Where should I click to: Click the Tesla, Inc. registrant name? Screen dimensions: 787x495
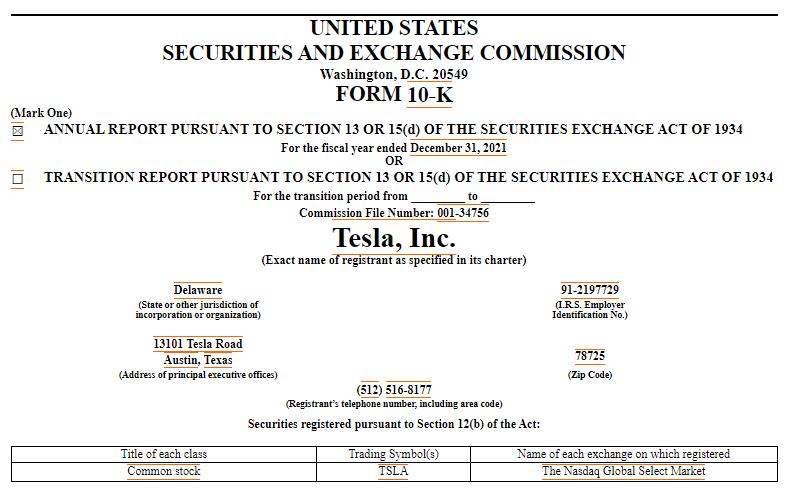tap(394, 238)
